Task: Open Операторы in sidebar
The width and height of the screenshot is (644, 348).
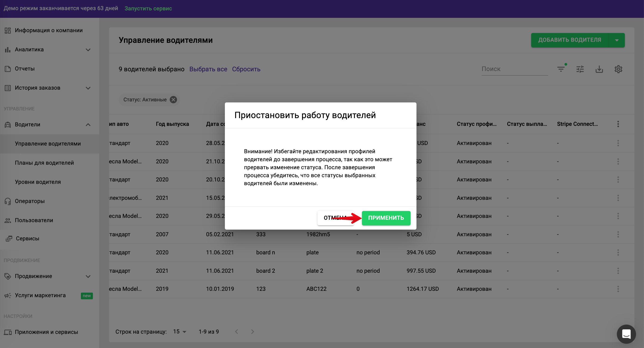Action: pyautogui.click(x=30, y=201)
